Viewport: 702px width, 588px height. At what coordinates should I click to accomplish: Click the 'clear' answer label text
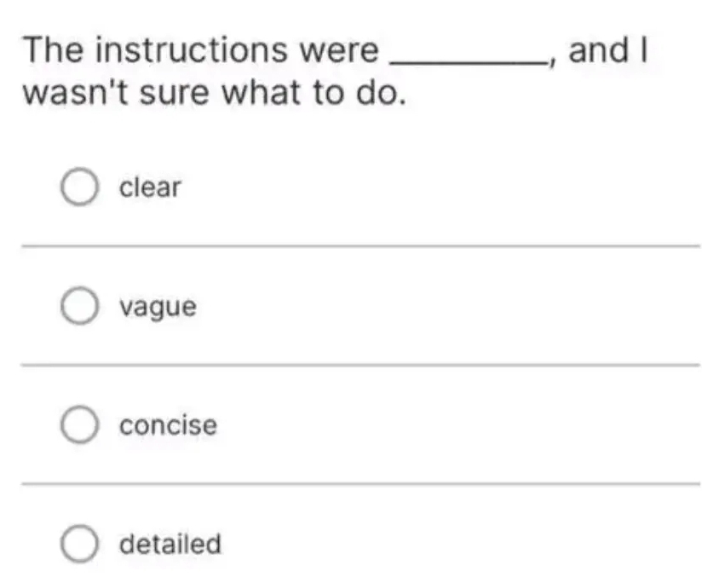[x=150, y=187]
